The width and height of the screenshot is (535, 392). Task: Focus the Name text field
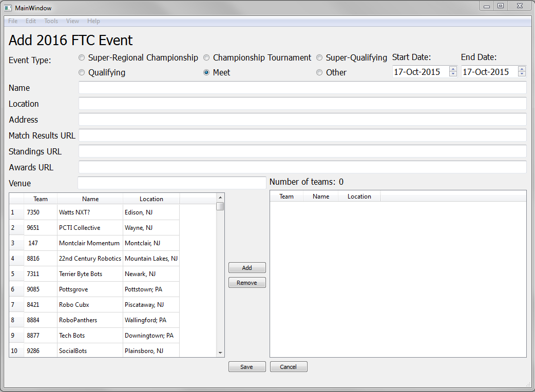click(302, 88)
